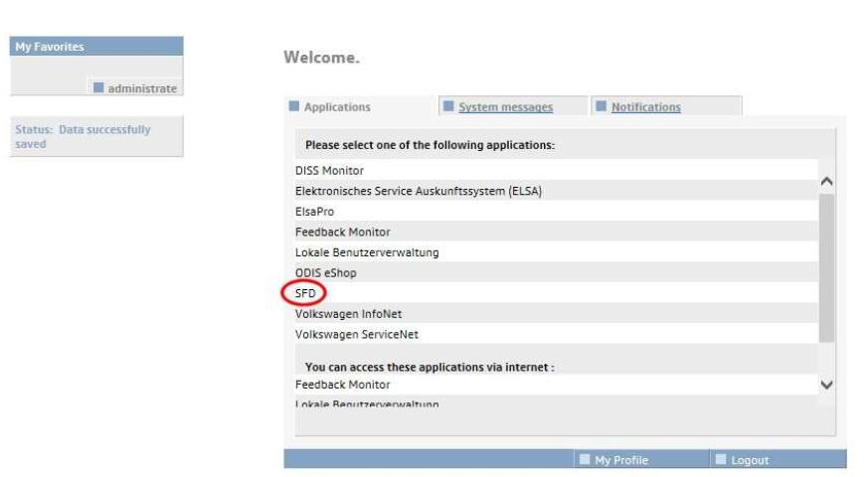Click the My Favorites panel header

click(96, 47)
